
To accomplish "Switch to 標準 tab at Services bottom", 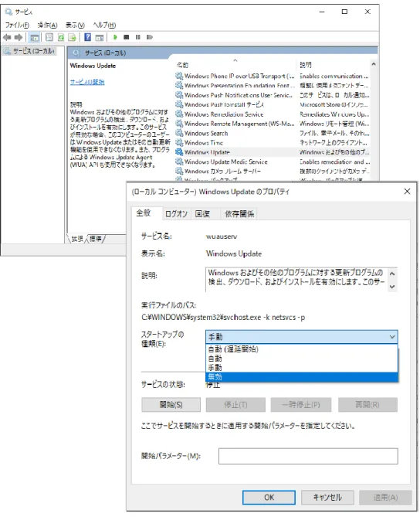I will click(x=96, y=239).
